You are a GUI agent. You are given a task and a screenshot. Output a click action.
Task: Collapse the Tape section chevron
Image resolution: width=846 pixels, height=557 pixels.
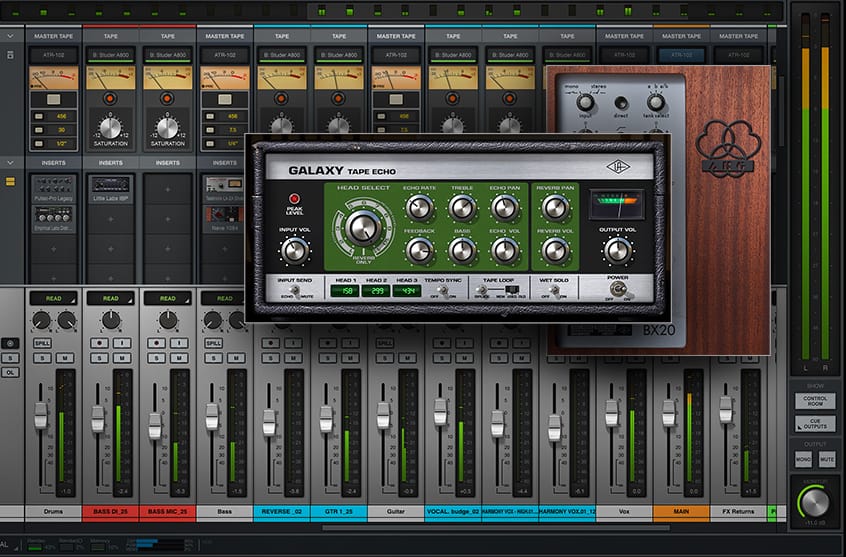tap(10, 36)
